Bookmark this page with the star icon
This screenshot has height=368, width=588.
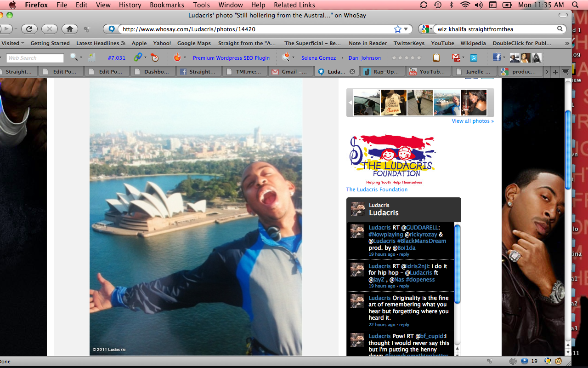(x=398, y=29)
